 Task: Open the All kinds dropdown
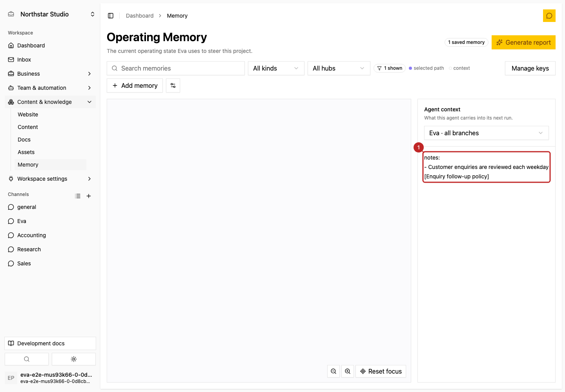point(276,68)
